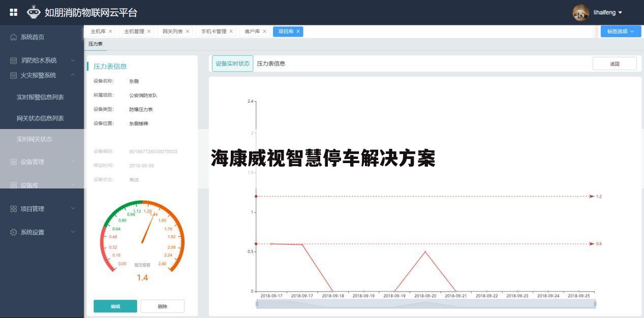Click the 高压报警 label inside the gauge
This screenshot has height=318, width=644.
pos(142,265)
